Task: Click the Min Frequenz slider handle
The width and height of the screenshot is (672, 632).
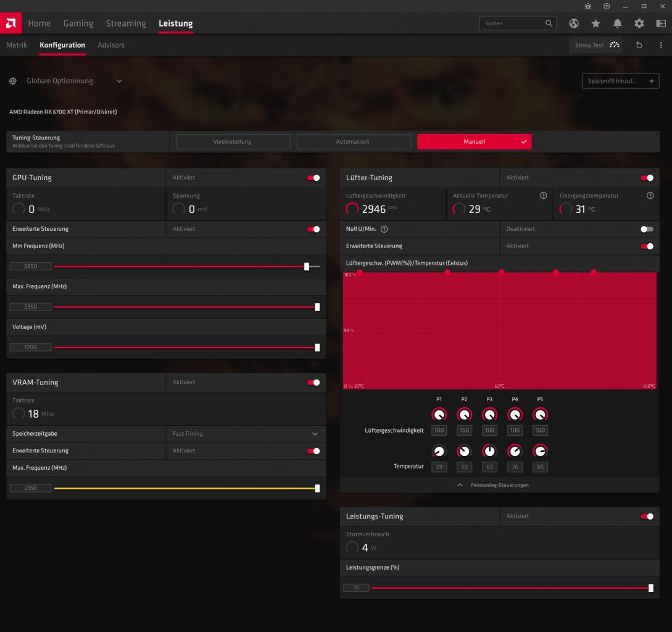Action: tap(307, 266)
